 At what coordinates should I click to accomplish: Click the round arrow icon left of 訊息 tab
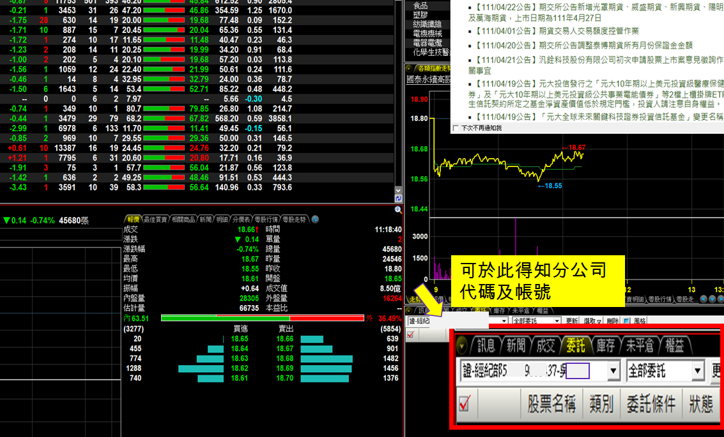click(463, 344)
